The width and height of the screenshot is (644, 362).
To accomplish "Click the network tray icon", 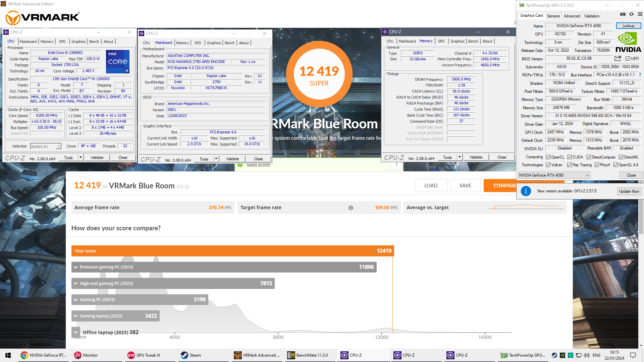I will click(x=579, y=355).
